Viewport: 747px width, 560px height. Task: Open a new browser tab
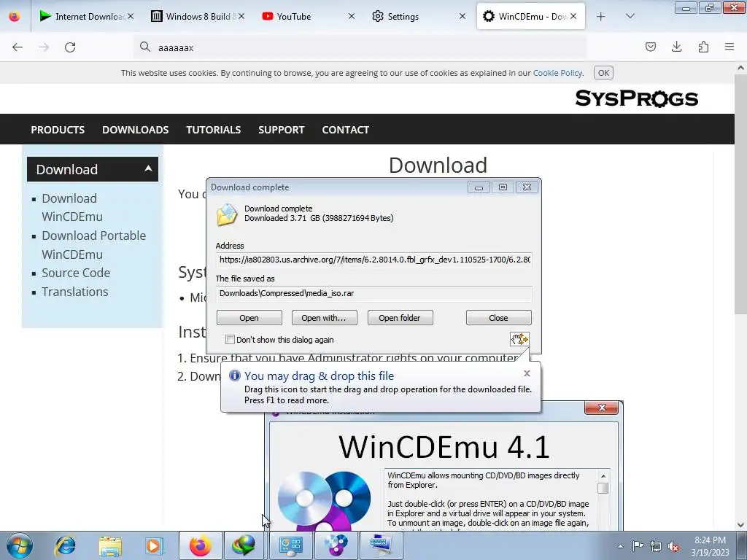[601, 17]
